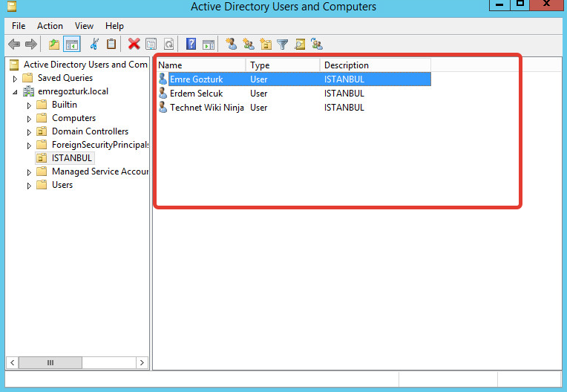Screen dimensions: 567x392
Task: Open the View menu
Action: coord(84,26)
